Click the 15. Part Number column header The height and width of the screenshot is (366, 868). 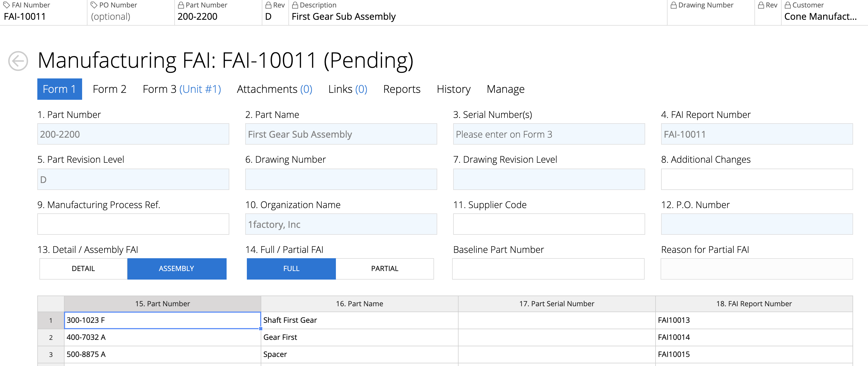coord(162,304)
